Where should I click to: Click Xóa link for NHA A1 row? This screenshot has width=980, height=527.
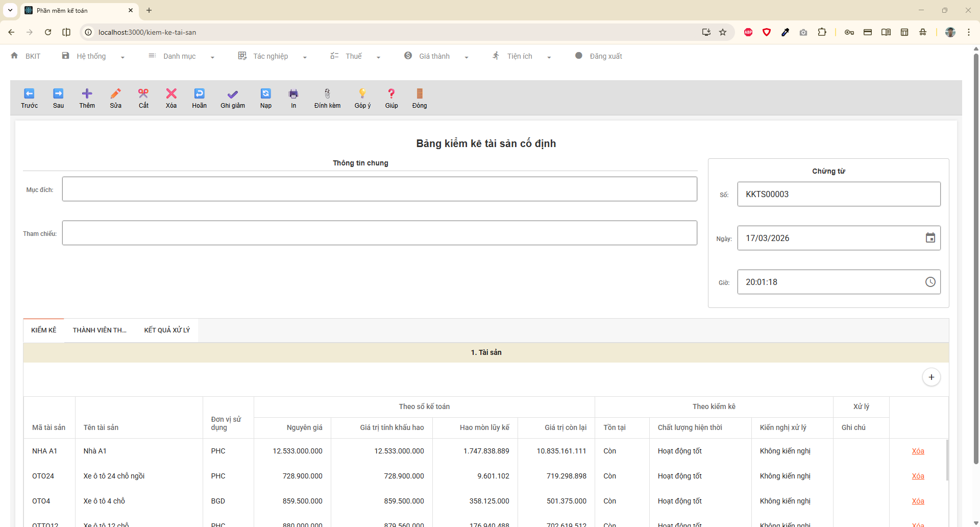point(918,451)
